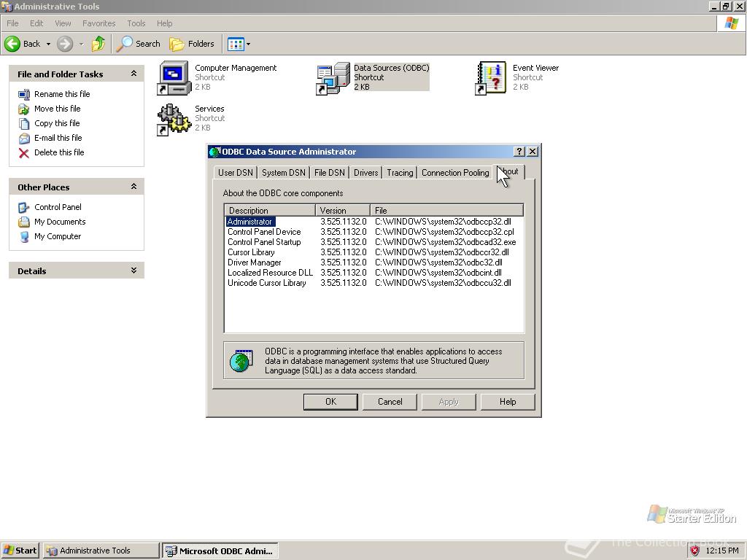This screenshot has height=560, width=747.
Task: Click the Move this file icon
Action: click(24, 109)
